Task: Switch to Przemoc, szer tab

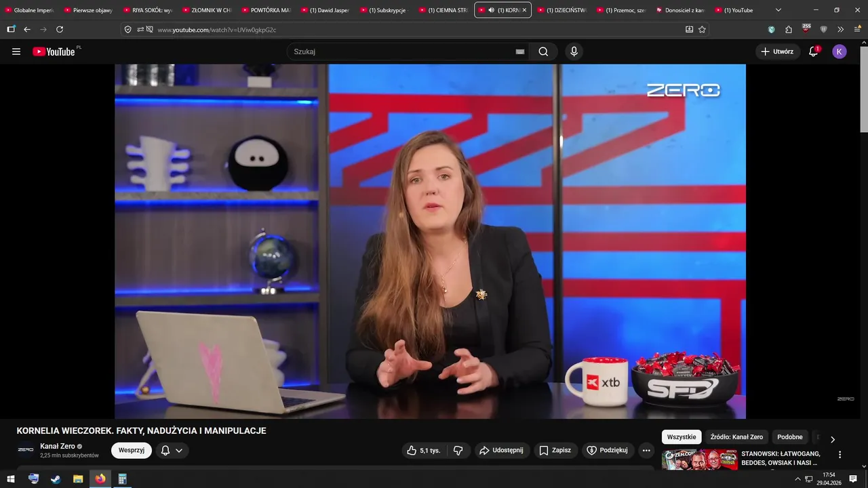Action: (620, 10)
